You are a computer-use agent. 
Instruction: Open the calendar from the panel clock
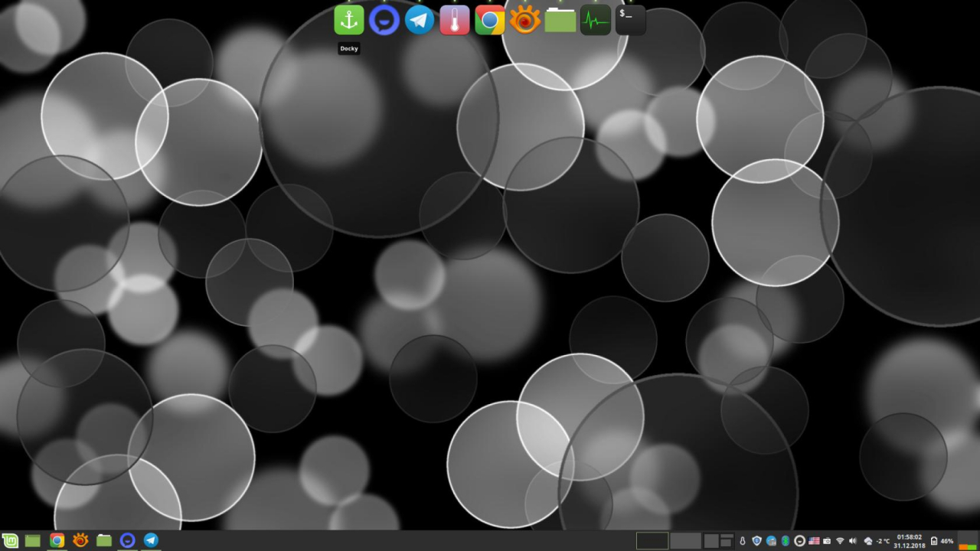(x=910, y=541)
